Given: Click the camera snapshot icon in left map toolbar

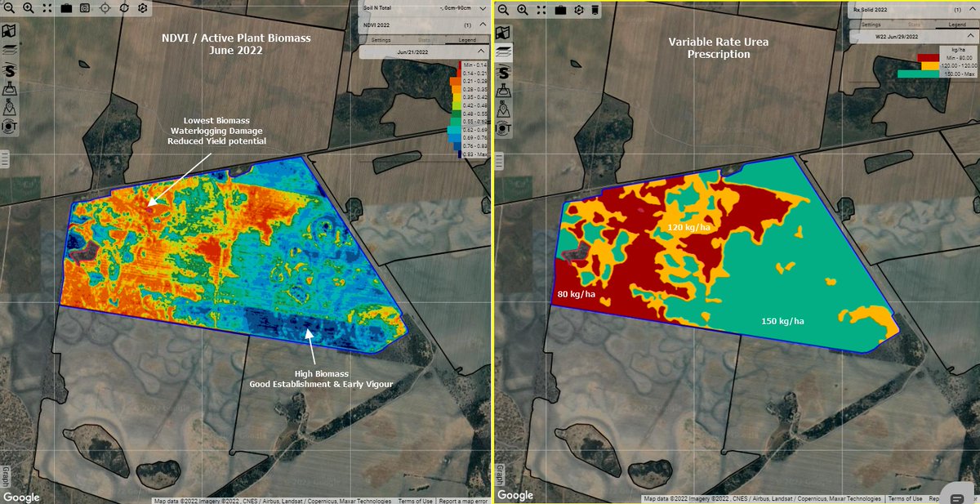Looking at the screenshot, I should point(84,8).
